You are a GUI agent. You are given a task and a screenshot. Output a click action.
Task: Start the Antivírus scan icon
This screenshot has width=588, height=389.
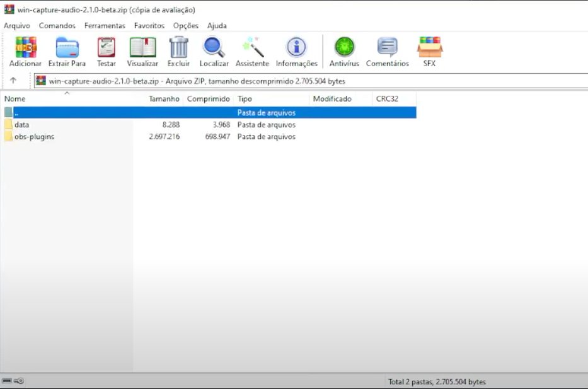coord(344,47)
